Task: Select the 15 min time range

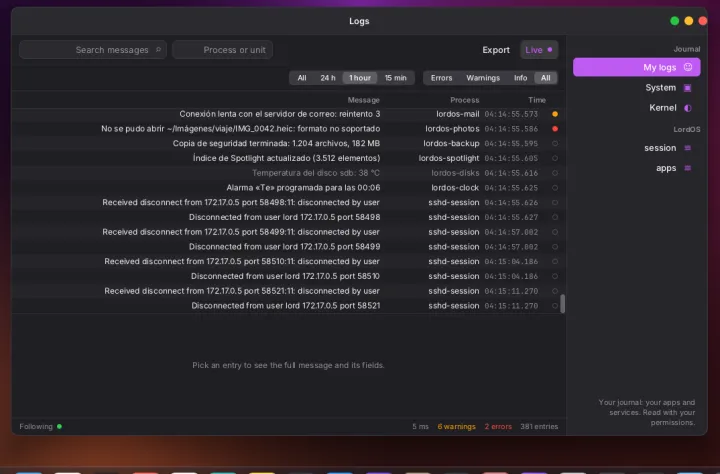Action: click(395, 78)
